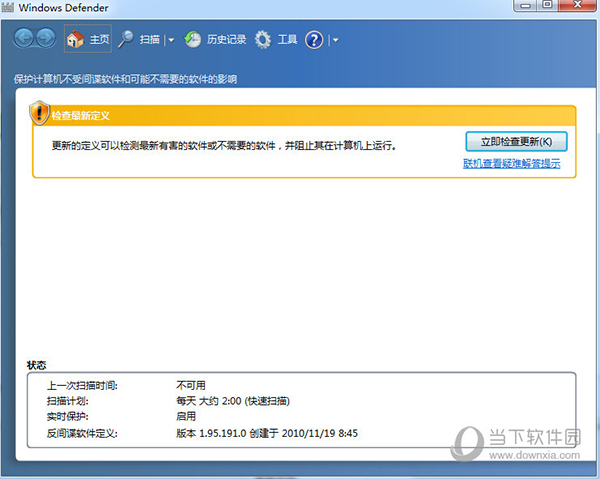Click the 保护计算机不受间谍软件 subtitle
This screenshot has width=600, height=479.
125,79
